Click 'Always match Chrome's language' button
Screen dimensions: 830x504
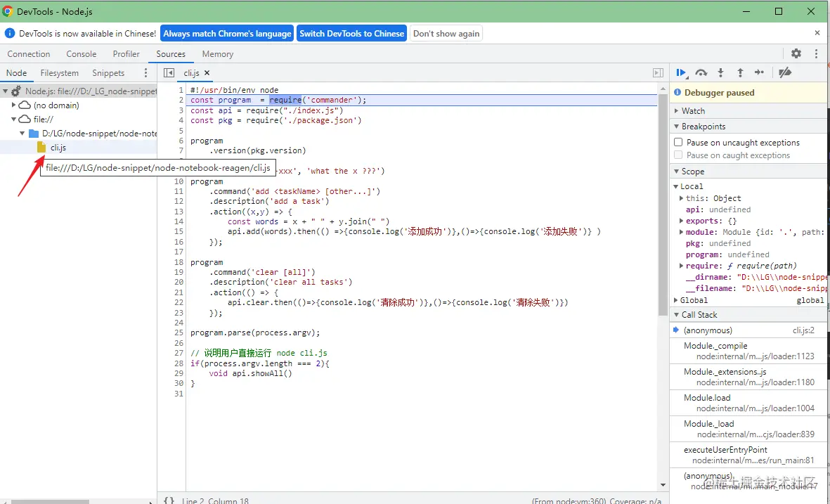click(227, 33)
